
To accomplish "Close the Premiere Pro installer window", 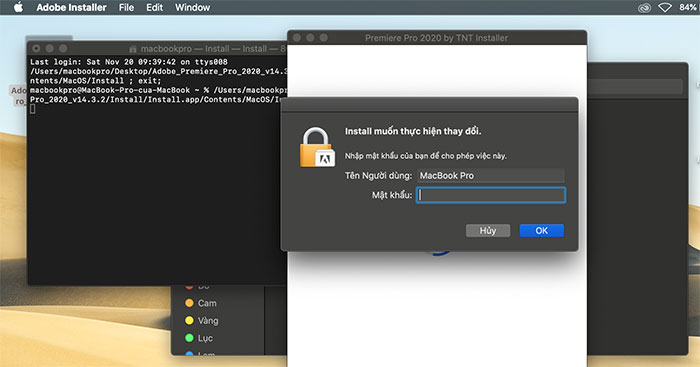I will (x=297, y=38).
